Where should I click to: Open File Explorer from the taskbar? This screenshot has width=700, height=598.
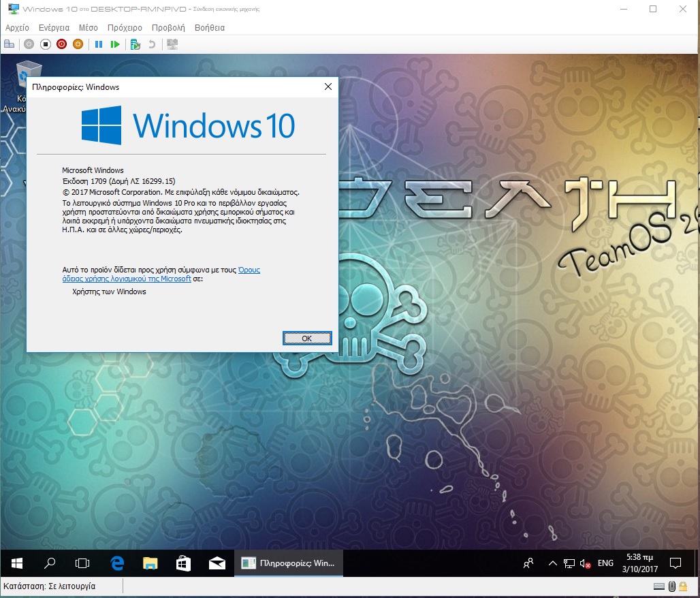point(150,564)
